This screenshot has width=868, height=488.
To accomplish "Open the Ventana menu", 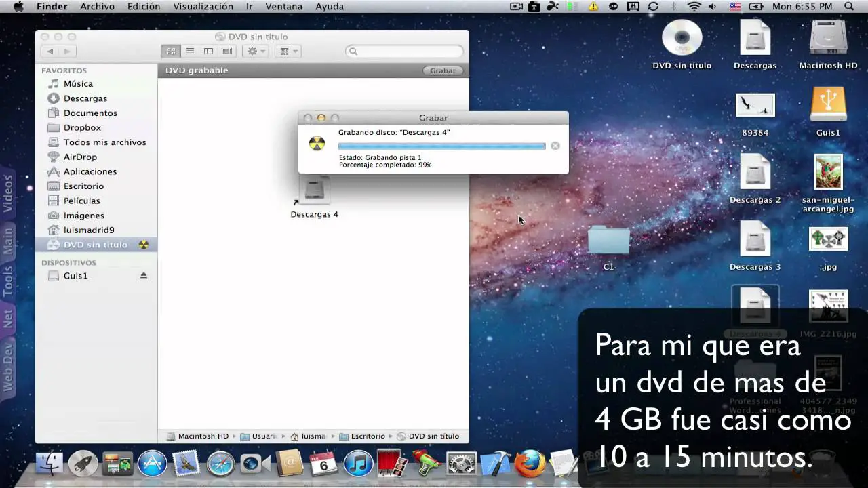I will (283, 7).
